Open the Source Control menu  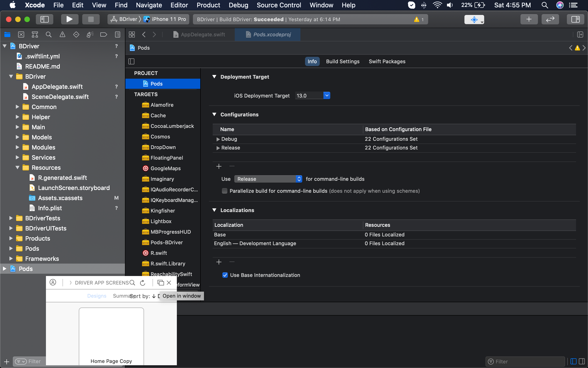point(279,5)
